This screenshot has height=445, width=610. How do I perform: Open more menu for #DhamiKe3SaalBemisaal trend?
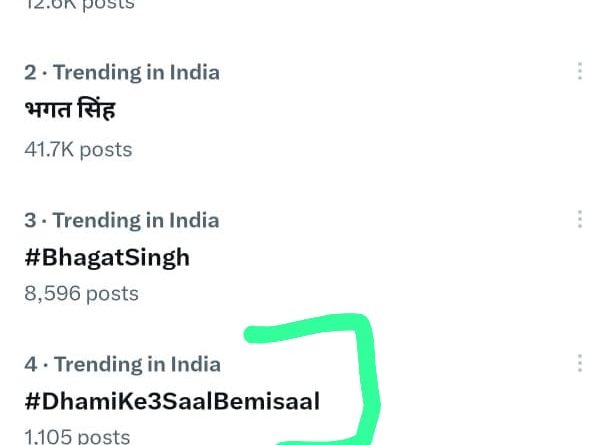580,364
